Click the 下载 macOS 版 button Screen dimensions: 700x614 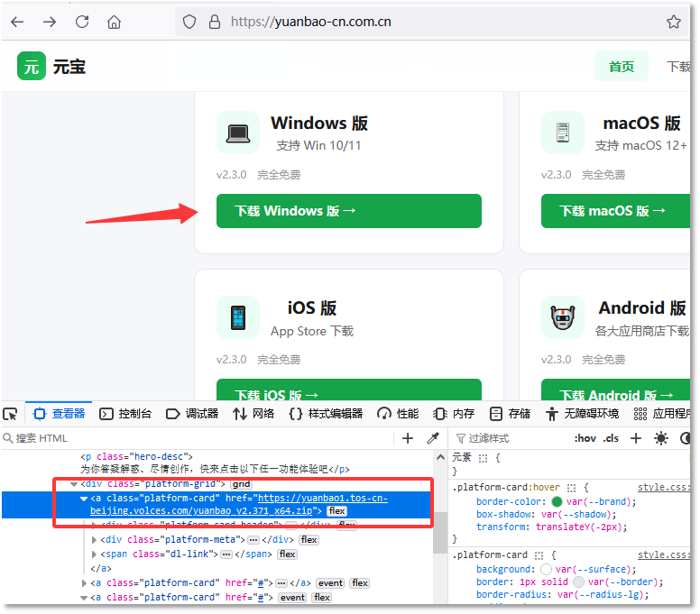point(616,211)
